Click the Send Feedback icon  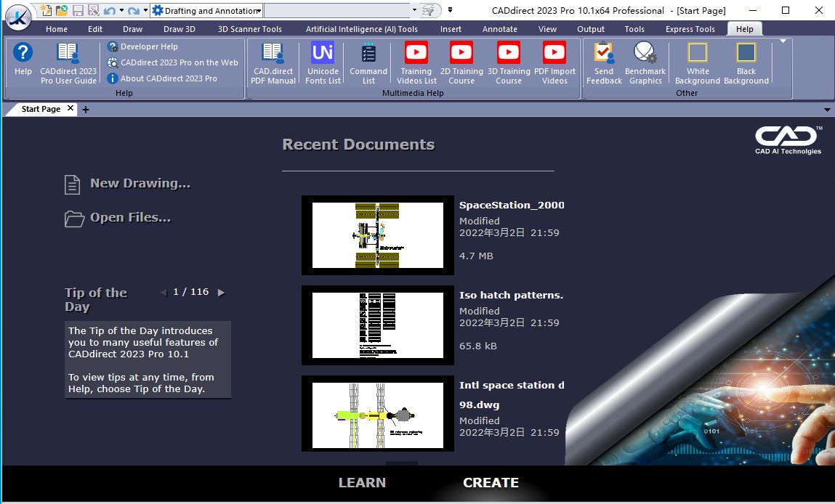click(x=604, y=62)
